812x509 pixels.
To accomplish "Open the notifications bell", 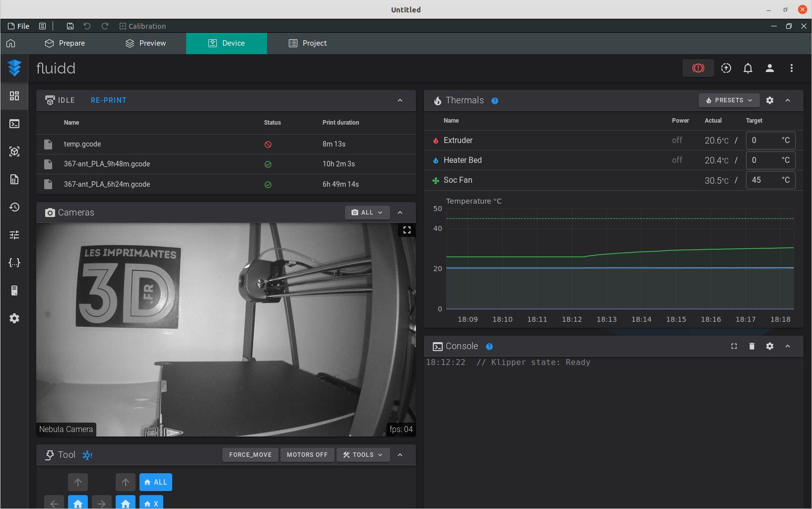I will pos(747,68).
